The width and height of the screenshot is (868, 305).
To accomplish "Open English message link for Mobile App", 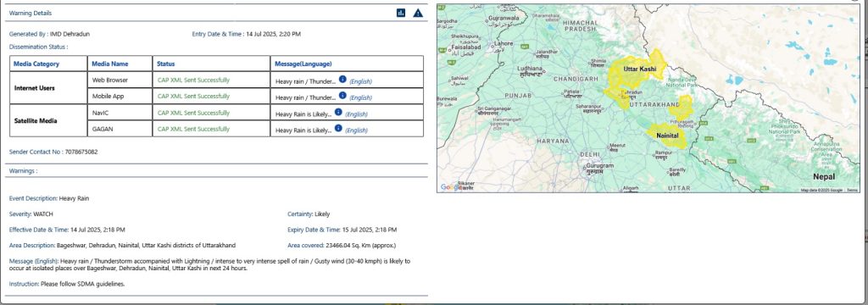I will 360,98.
